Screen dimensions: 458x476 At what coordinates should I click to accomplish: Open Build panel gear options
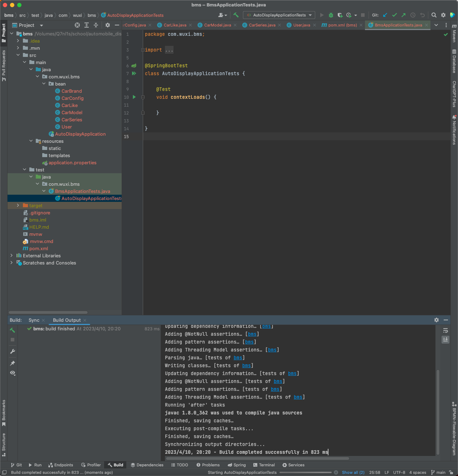pos(437,320)
